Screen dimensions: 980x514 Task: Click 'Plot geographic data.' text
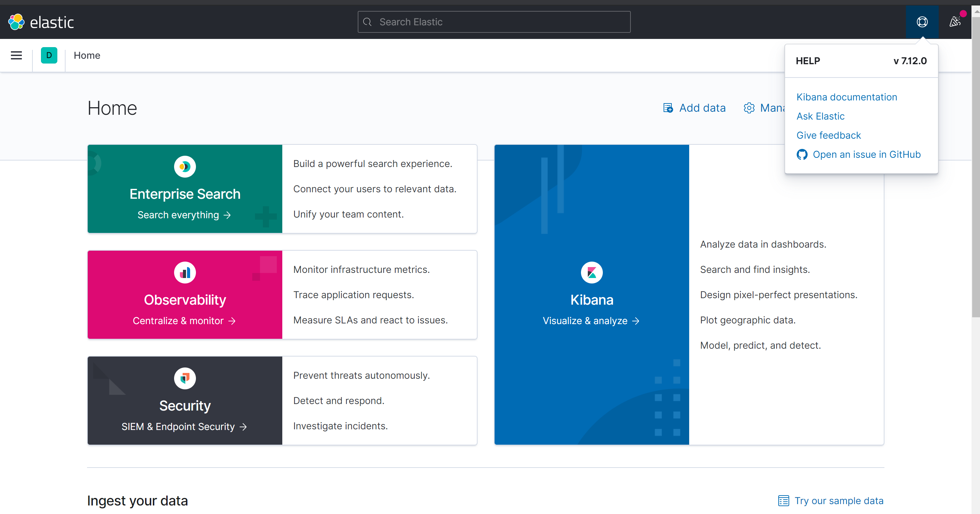point(748,320)
